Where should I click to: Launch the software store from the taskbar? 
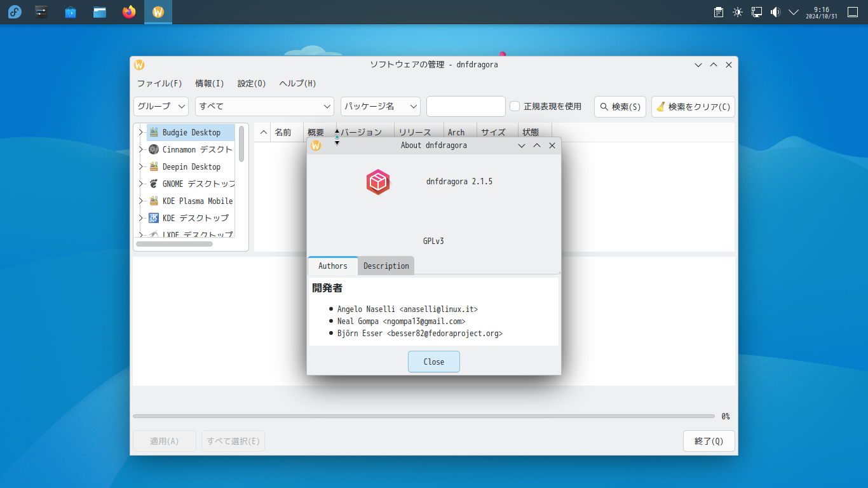point(71,12)
